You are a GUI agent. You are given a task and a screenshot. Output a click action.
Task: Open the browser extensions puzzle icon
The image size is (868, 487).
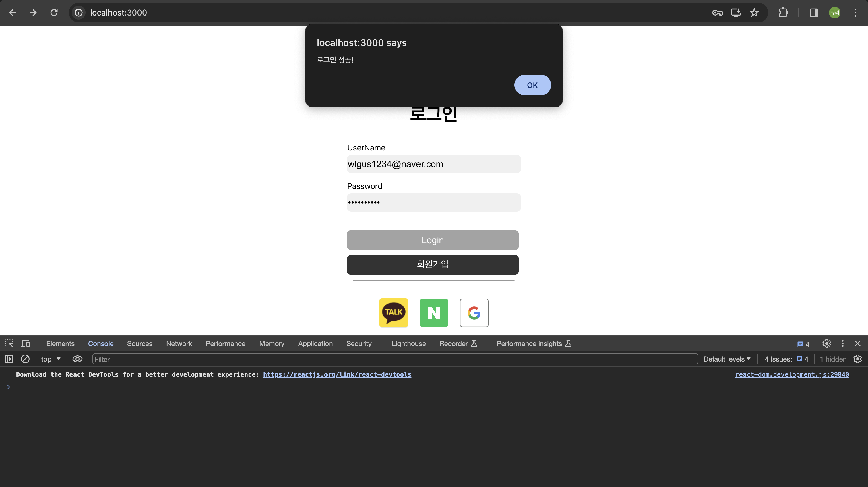point(783,13)
